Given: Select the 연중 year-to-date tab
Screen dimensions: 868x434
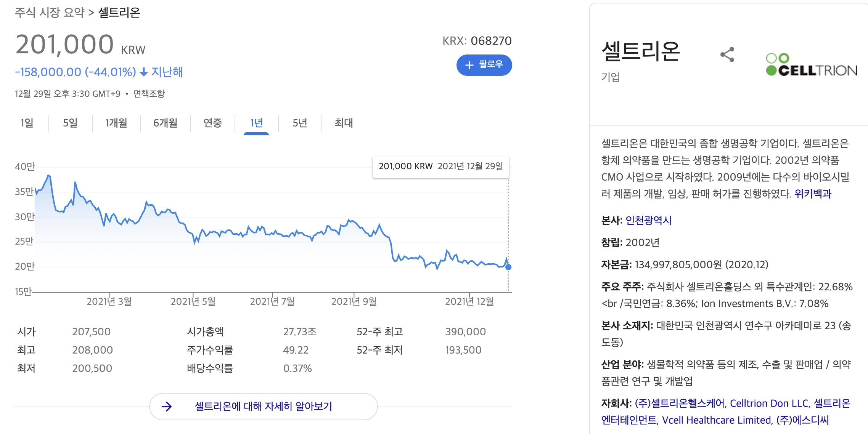Looking at the screenshot, I should coord(212,123).
